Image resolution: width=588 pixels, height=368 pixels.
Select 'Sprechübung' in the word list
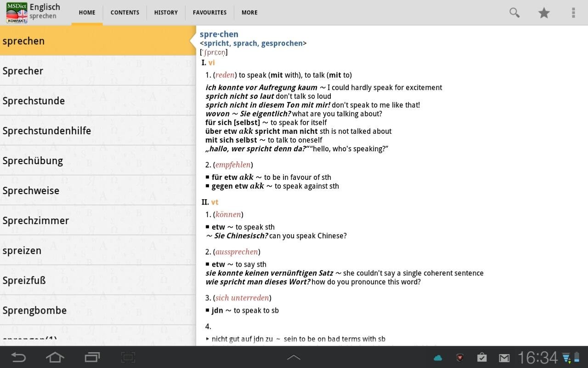pyautogui.click(x=98, y=160)
